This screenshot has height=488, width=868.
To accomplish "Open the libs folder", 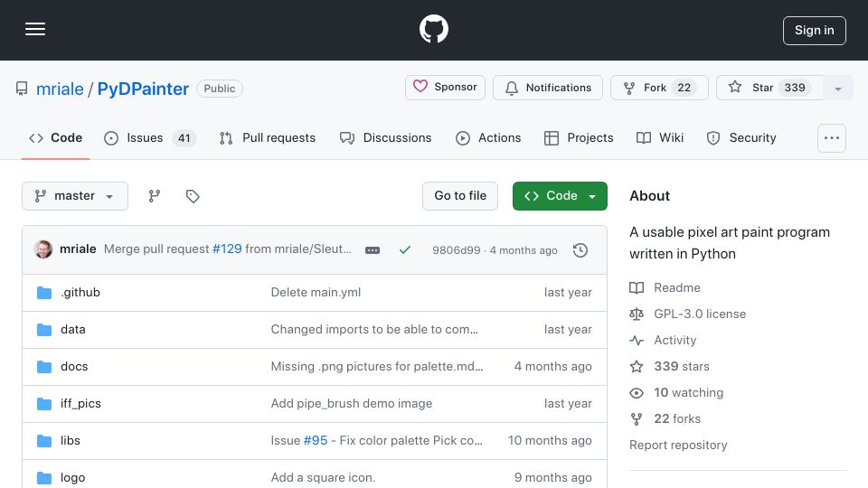I will point(71,440).
